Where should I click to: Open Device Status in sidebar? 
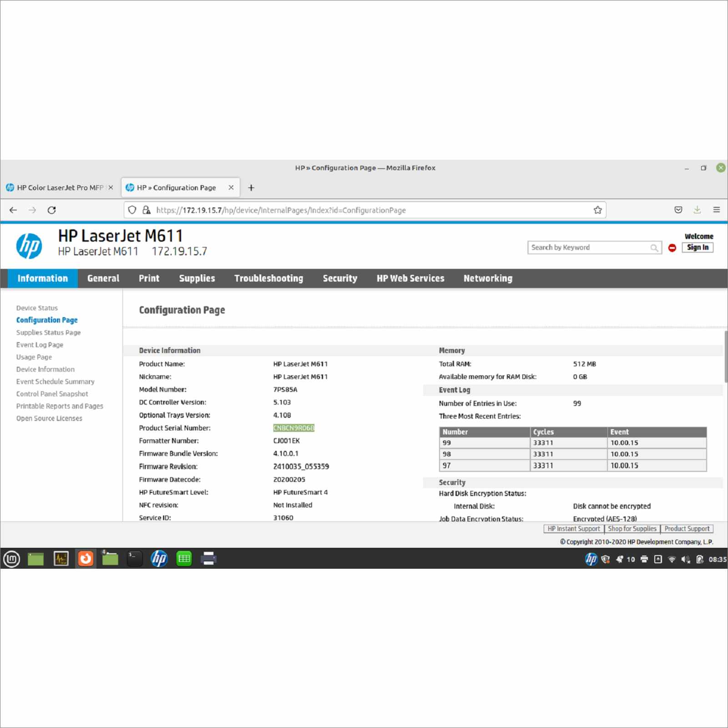click(x=37, y=308)
